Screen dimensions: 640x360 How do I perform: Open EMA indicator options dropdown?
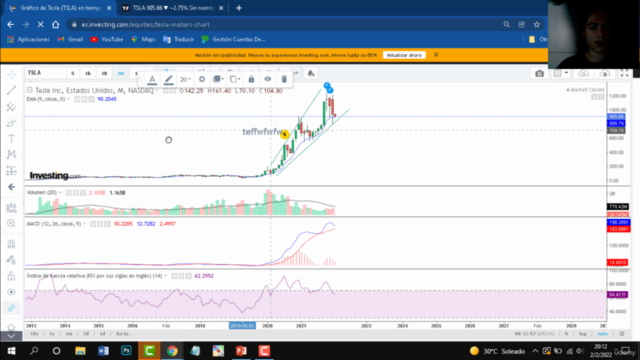[68, 99]
